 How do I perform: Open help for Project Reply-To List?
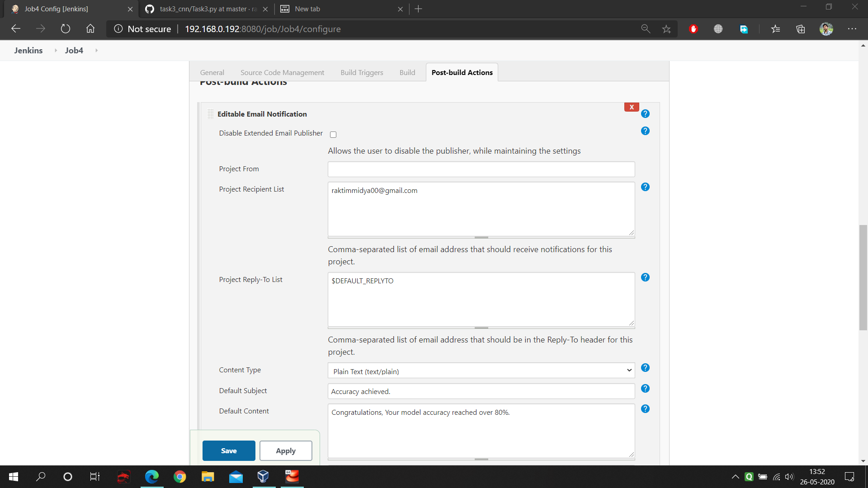point(645,277)
